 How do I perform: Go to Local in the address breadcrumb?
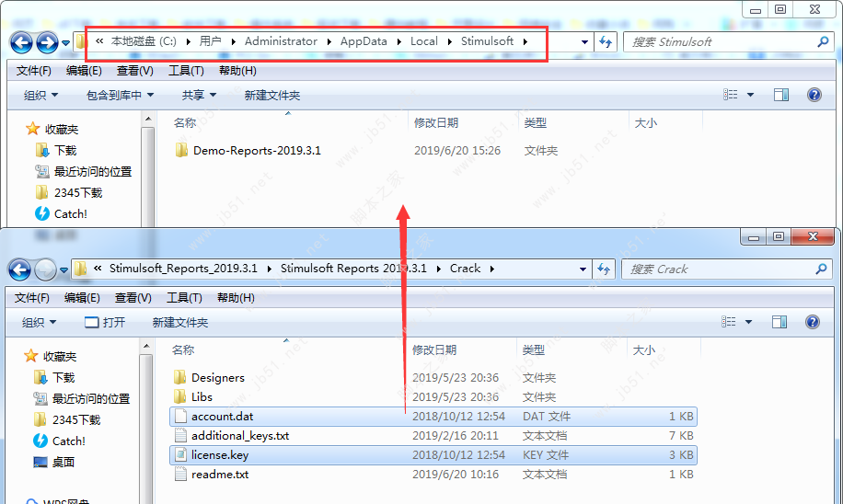click(x=423, y=41)
